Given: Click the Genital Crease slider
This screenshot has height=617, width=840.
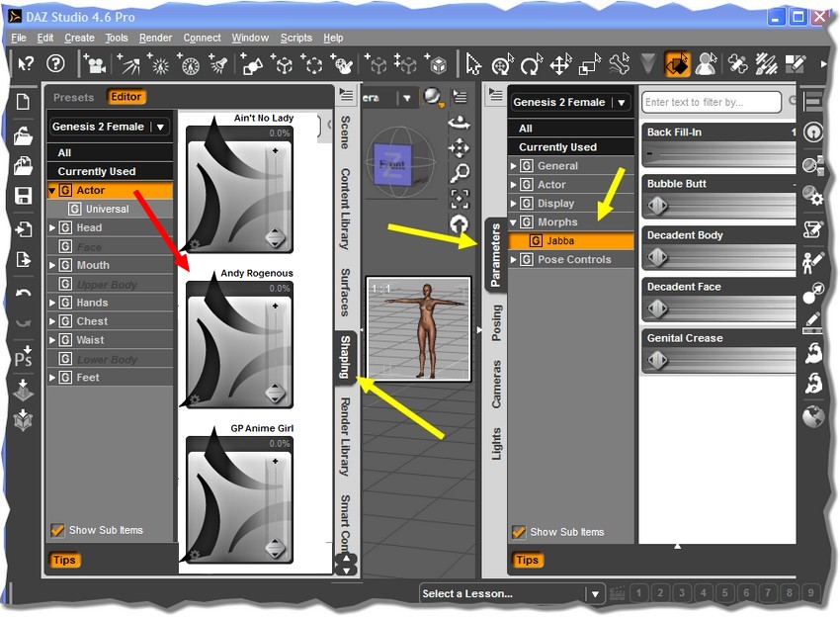Looking at the screenshot, I should pyautogui.click(x=718, y=360).
